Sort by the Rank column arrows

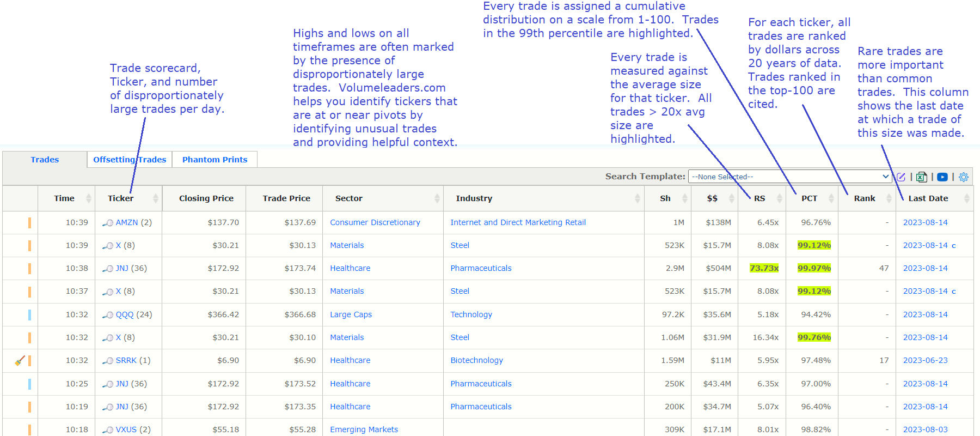click(889, 198)
